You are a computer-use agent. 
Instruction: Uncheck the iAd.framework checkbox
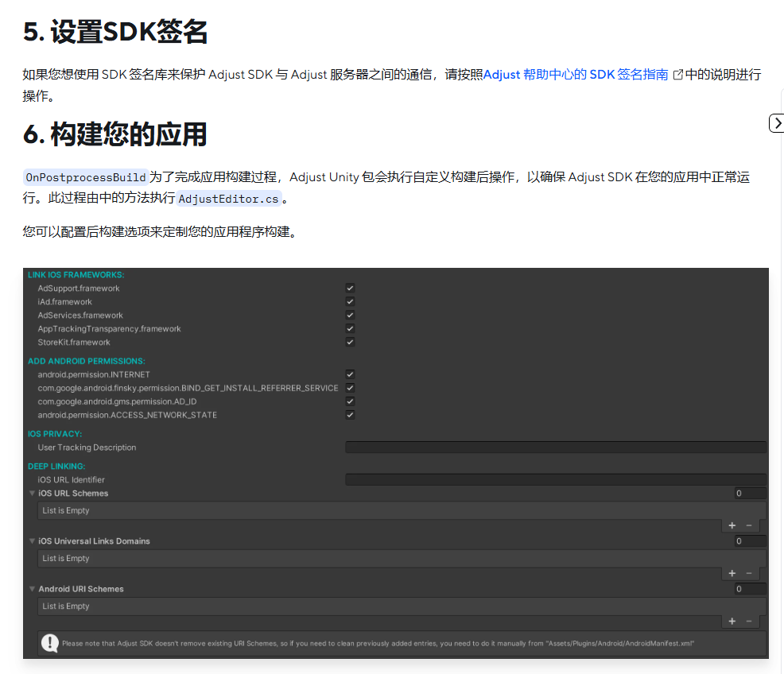click(350, 302)
